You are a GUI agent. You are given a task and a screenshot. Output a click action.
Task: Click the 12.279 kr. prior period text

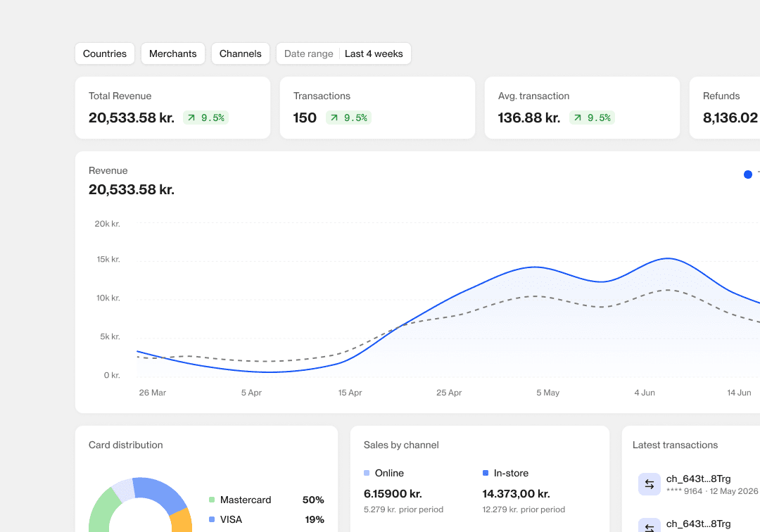pos(524,509)
